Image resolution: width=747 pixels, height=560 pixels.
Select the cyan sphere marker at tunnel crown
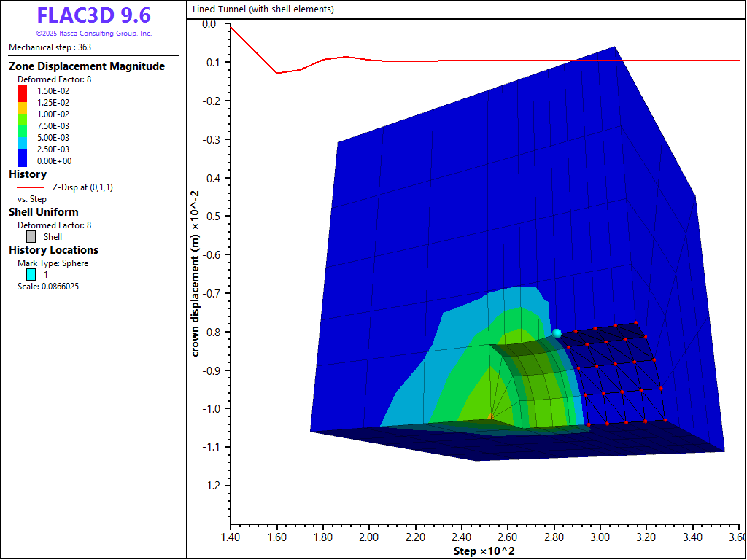[557, 333]
